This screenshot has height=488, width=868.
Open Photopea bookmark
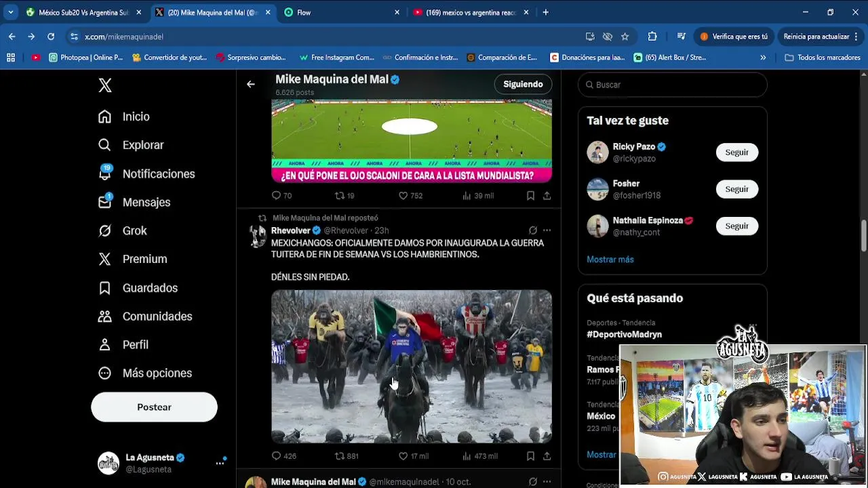pos(86,58)
